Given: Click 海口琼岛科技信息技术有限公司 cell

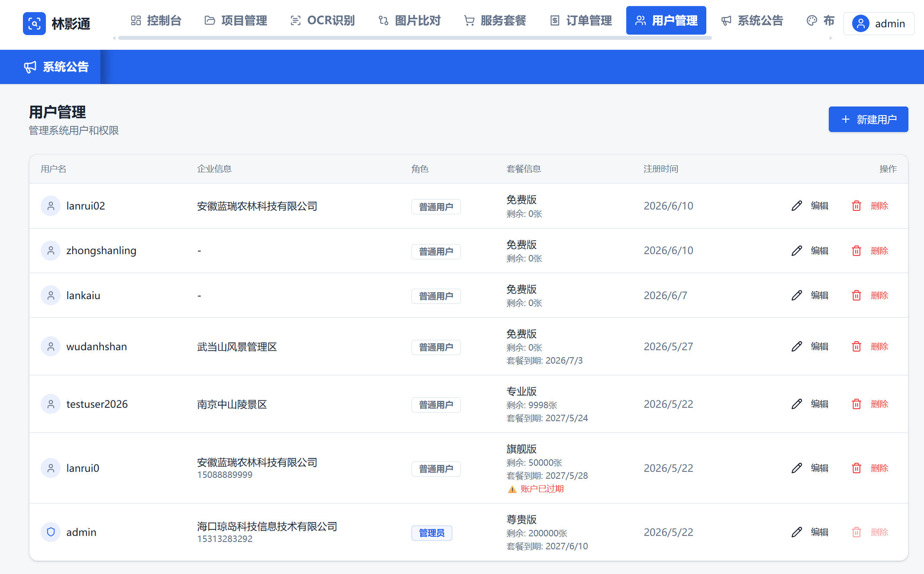Looking at the screenshot, I should click(267, 526).
